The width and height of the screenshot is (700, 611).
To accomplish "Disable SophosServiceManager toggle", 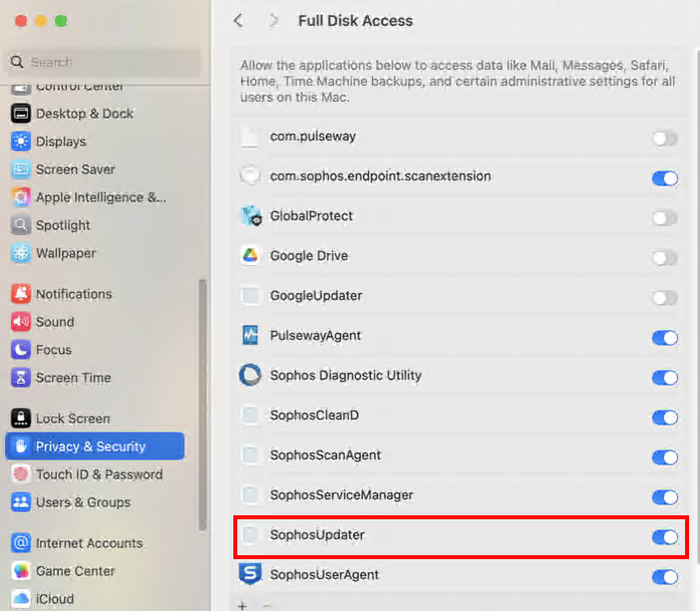I will [665, 497].
